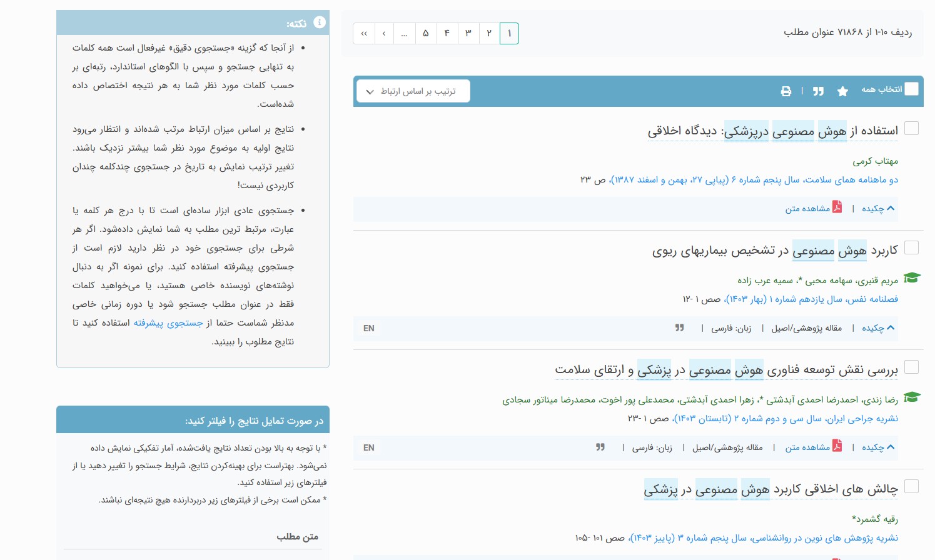Open the citation quotes icon in the toolbar
935x560 pixels.
tap(818, 91)
